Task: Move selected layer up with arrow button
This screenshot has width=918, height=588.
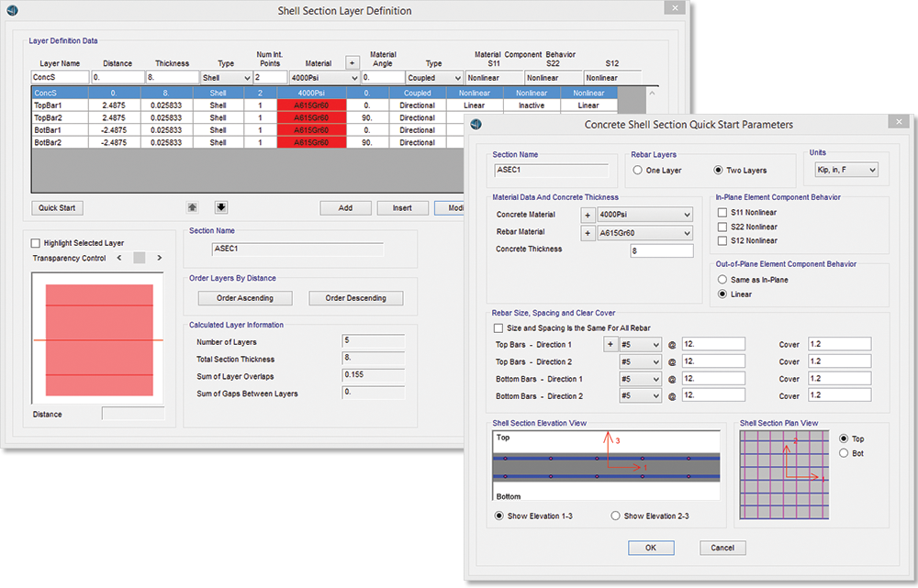Action: coord(192,207)
